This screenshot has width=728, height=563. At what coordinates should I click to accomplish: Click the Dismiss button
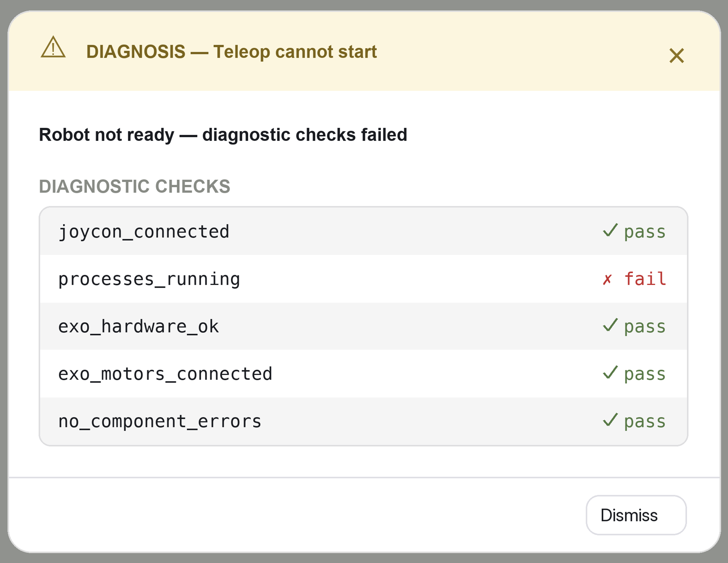pyautogui.click(x=636, y=515)
